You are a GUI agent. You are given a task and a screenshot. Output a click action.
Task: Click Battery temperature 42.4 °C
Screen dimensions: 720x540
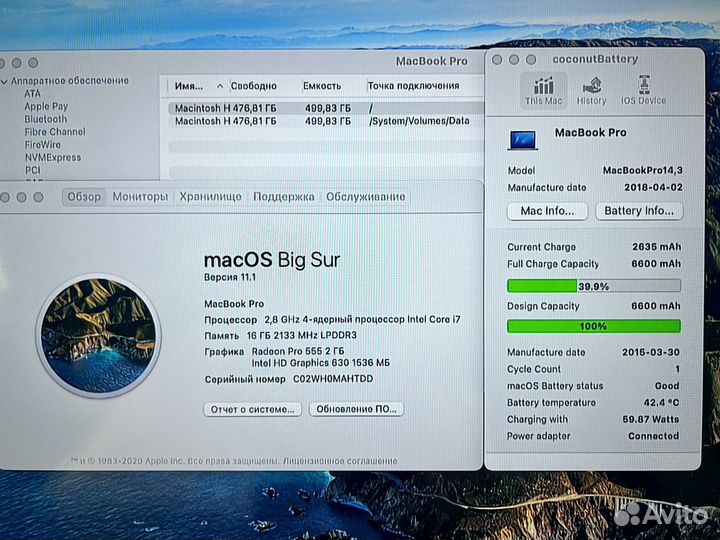[661, 403]
